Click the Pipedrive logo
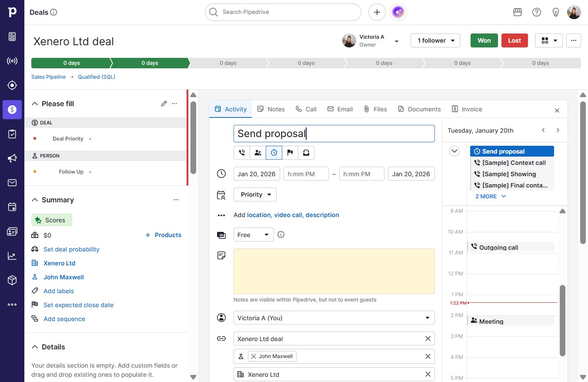588x382 pixels. pyautogui.click(x=12, y=12)
